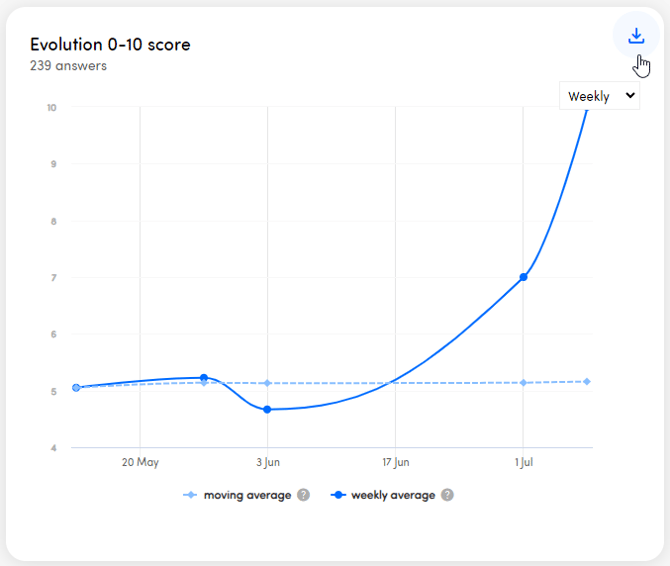Click the moving average legend diamond marker

(191, 495)
